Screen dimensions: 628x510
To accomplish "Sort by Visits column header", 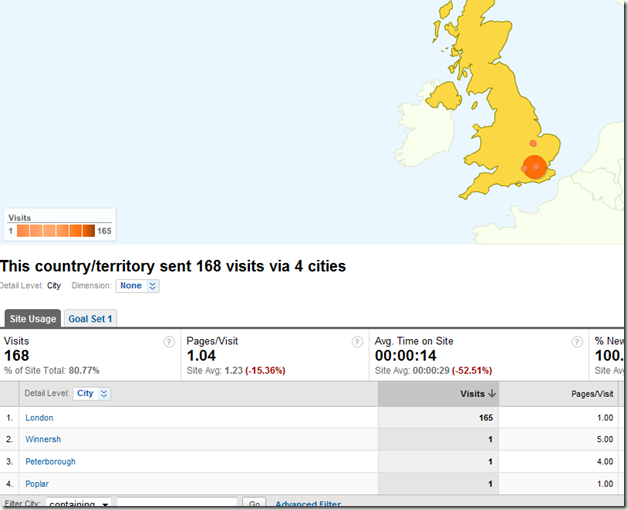I will coord(439,394).
